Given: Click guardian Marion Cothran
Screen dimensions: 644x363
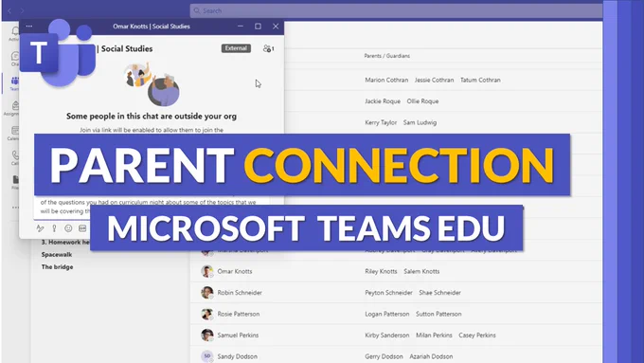Looking at the screenshot, I should point(386,81).
